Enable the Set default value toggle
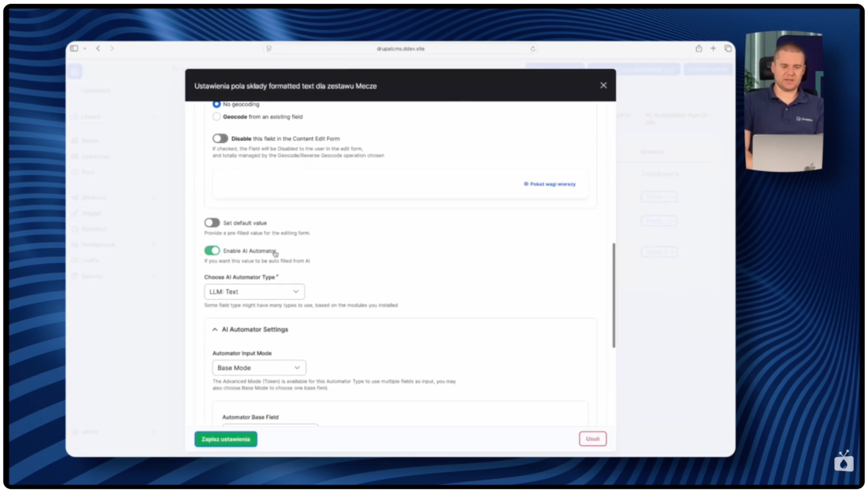Screen dimensions: 868x492 coord(212,223)
